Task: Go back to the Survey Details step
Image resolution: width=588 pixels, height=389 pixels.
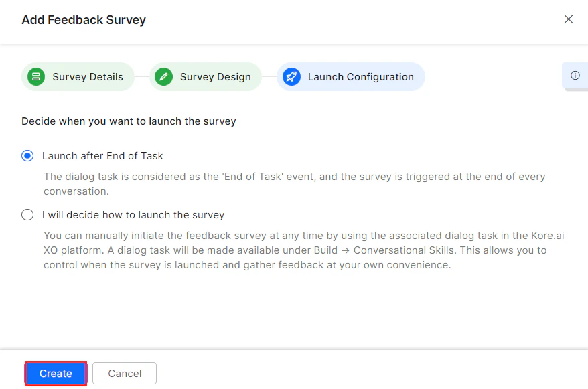Action: 88,77
